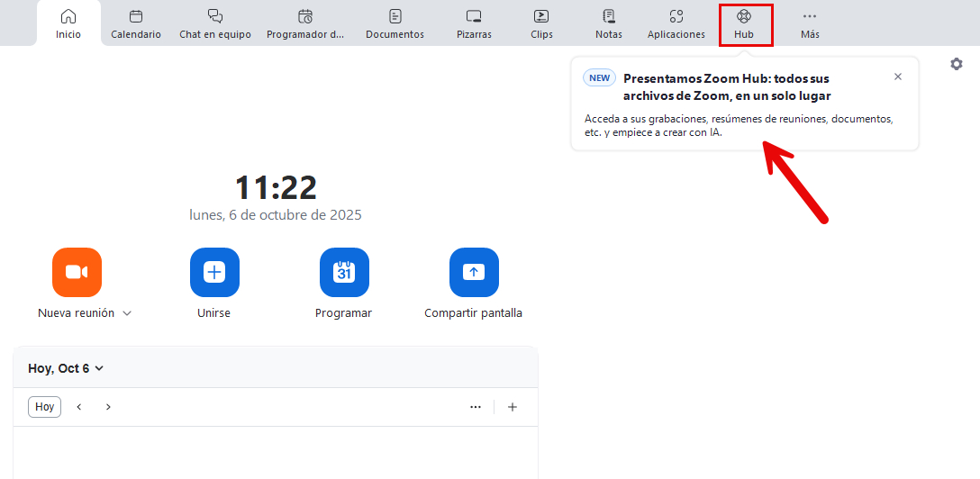The image size is (980, 479).
Task: Open the Hub tab icon
Action: pos(743,17)
